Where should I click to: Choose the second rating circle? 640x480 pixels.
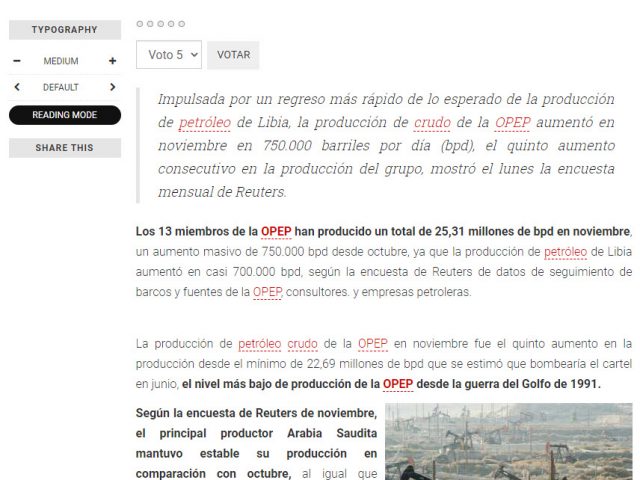tap(150, 23)
